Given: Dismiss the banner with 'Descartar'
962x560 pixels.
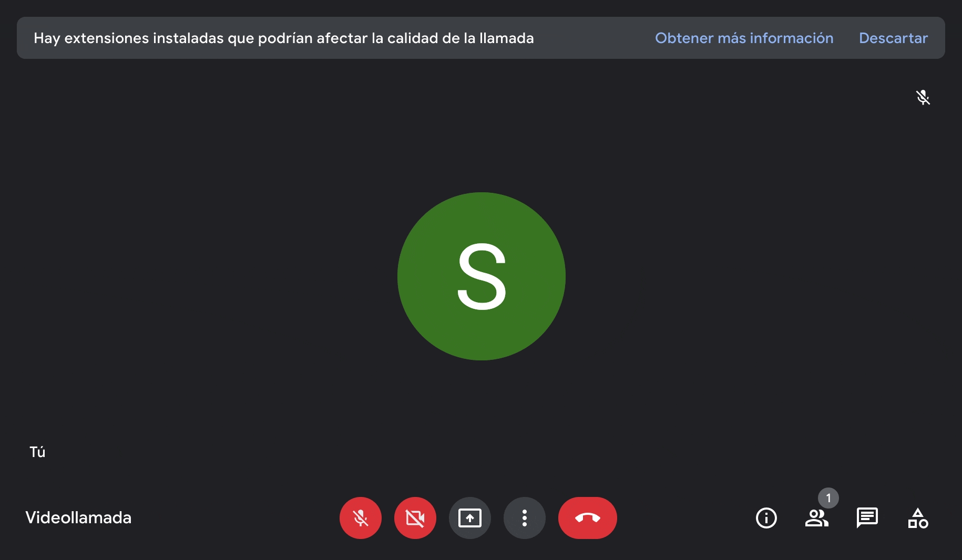Looking at the screenshot, I should point(893,38).
